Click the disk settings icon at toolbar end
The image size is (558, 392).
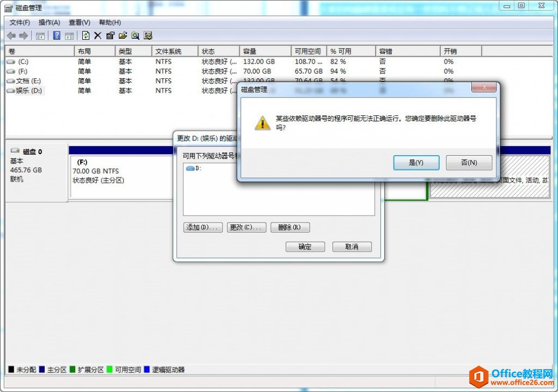(x=148, y=35)
